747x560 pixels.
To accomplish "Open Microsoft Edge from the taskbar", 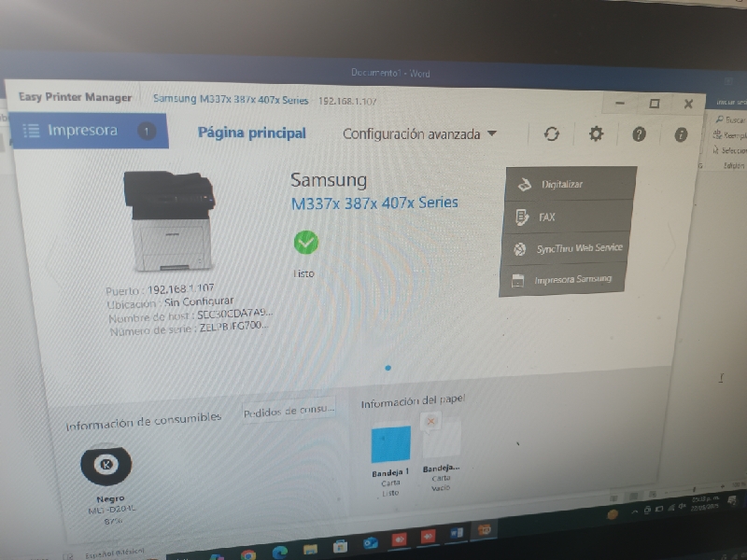I will click(x=279, y=552).
